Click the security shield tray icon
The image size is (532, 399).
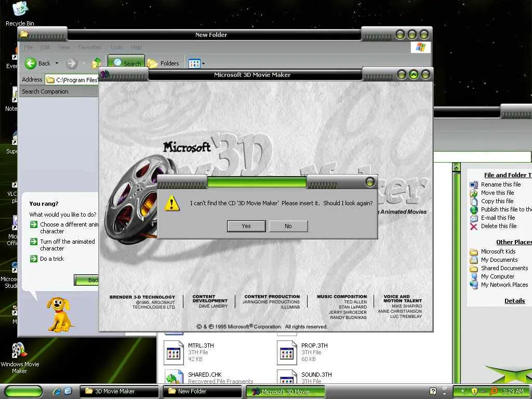(x=474, y=391)
